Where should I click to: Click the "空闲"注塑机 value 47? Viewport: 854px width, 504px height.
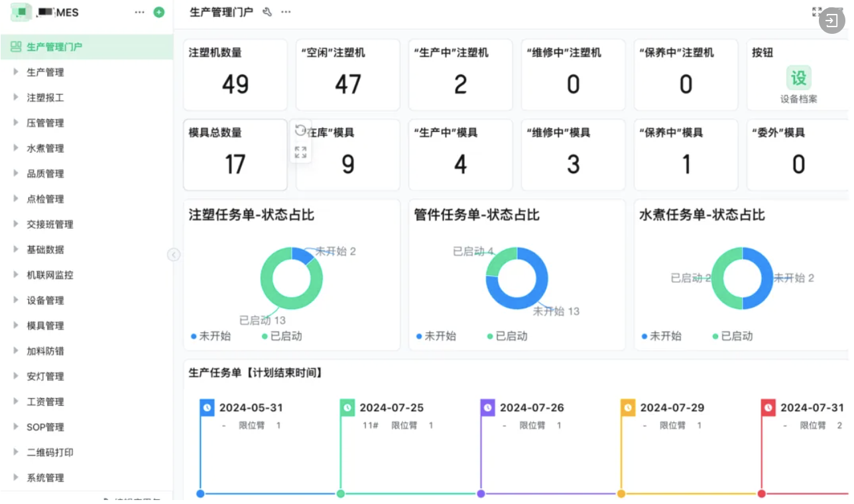pos(348,84)
